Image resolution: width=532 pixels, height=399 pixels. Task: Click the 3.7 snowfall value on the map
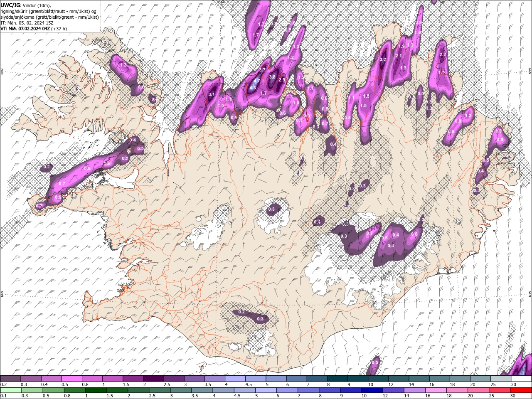[262, 70]
